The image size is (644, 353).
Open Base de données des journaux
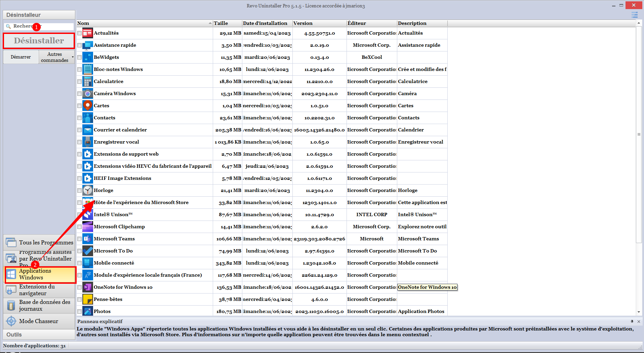click(39, 305)
